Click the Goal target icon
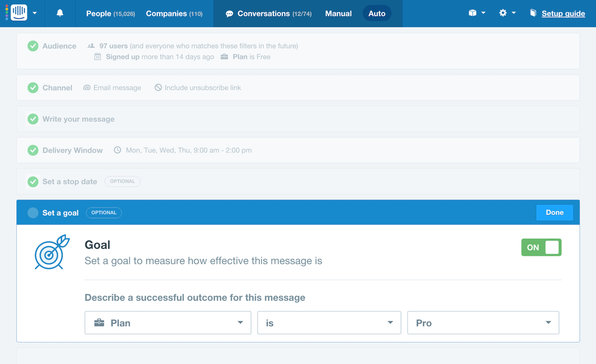This screenshot has width=596, height=364. coord(52,252)
